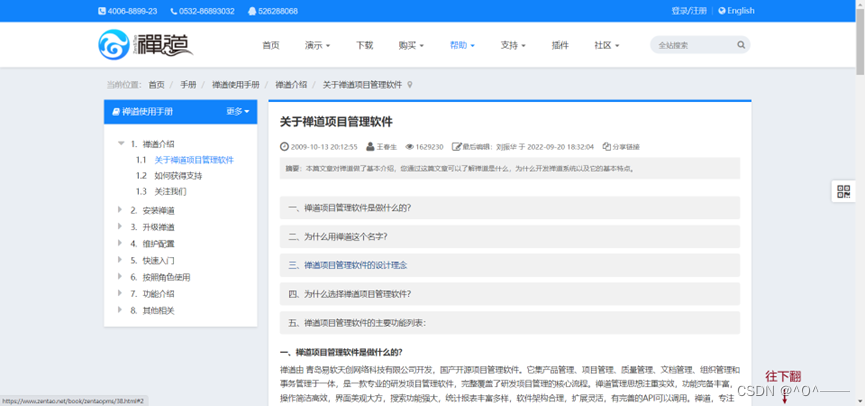Click phone number 0532-86893032

click(206, 11)
